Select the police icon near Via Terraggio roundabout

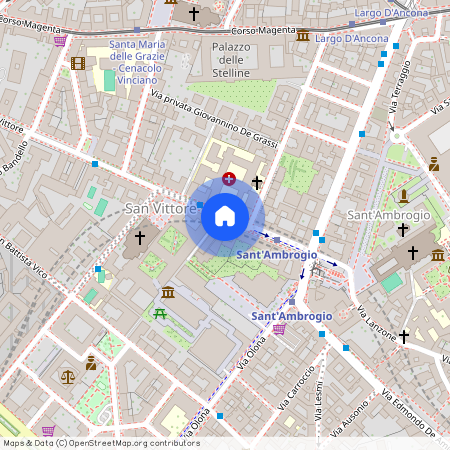[x=434, y=164]
